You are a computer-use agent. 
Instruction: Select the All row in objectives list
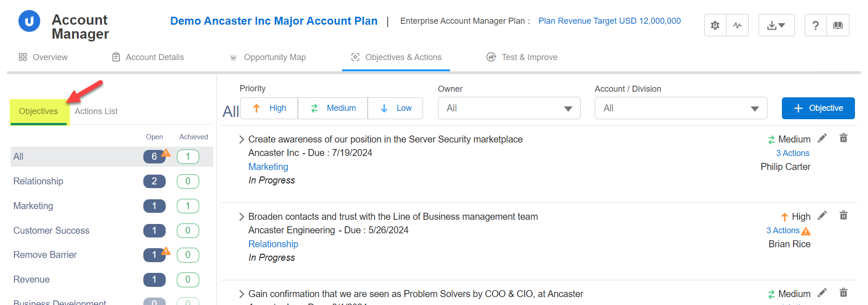pyautogui.click(x=112, y=156)
